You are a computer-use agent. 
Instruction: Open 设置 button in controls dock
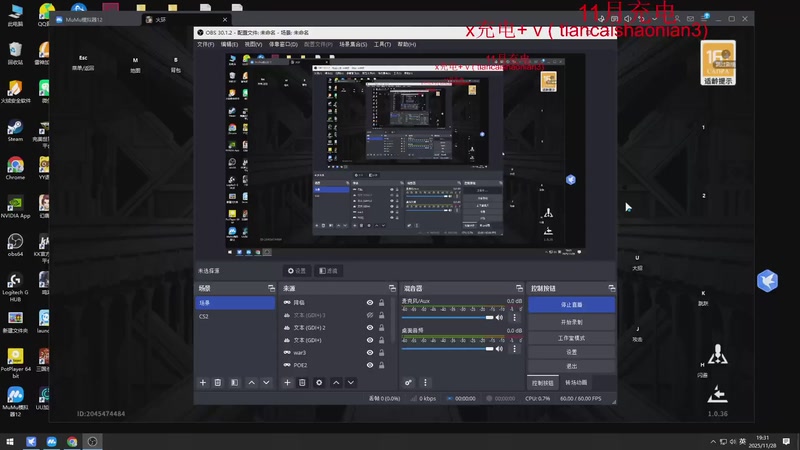(x=571, y=352)
